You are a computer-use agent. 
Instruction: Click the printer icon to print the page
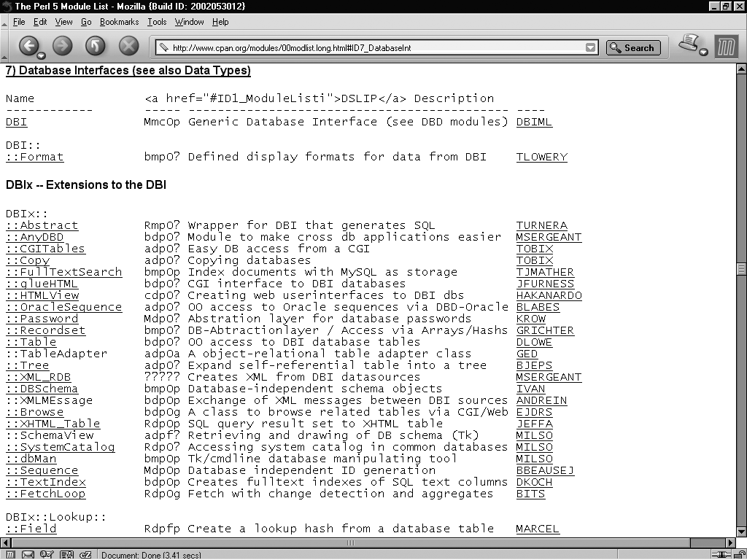689,43
